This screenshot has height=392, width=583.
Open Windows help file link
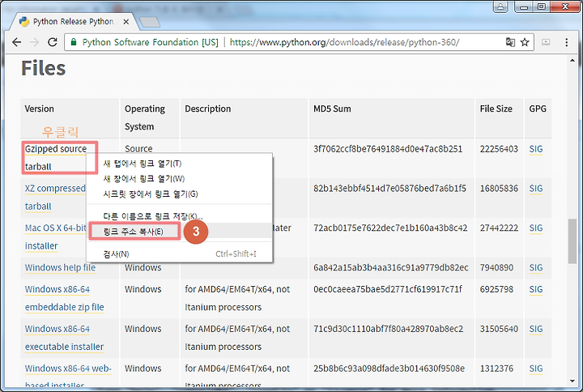tap(60, 267)
